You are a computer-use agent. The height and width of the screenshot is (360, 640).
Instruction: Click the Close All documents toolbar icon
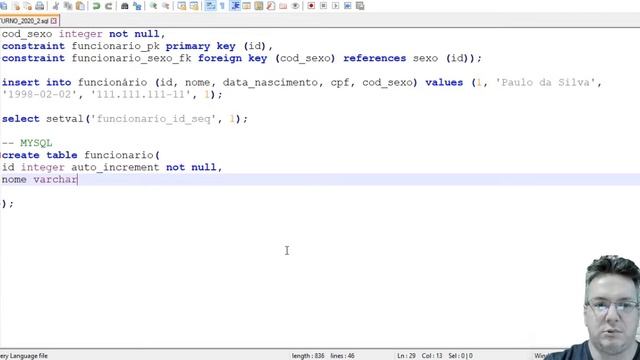pyautogui.click(x=28, y=6)
